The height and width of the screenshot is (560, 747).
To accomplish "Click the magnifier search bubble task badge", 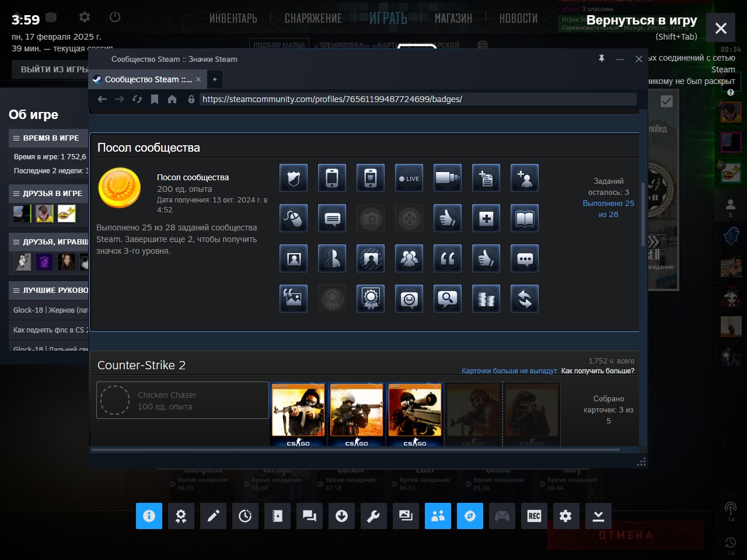I will 448,299.
